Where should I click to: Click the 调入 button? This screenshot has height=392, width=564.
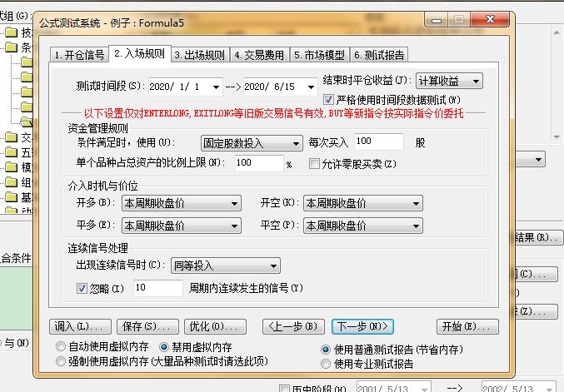coord(80,326)
